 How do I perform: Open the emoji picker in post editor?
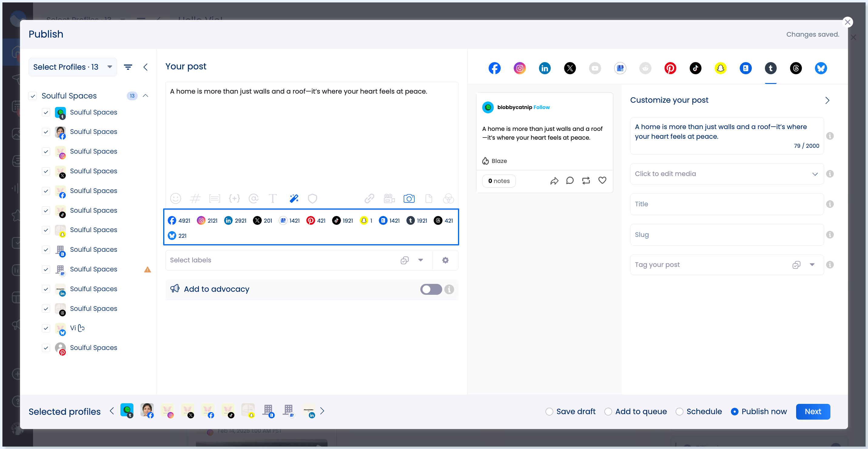pyautogui.click(x=176, y=198)
